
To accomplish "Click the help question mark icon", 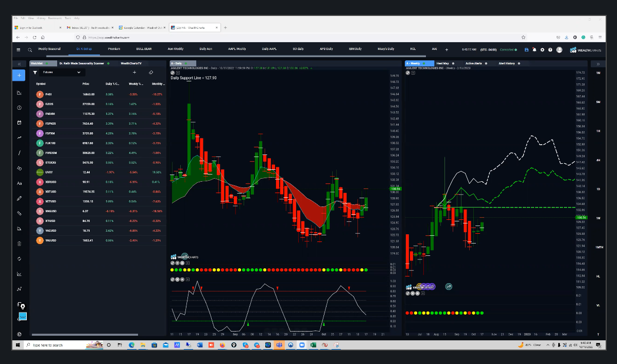I will tap(550, 49).
